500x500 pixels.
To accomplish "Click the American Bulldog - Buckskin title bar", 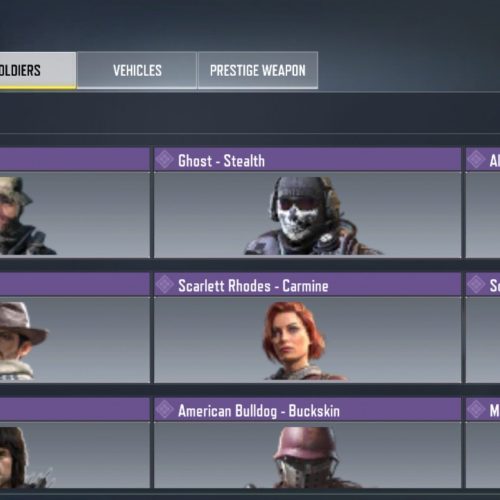I will 308,409.
